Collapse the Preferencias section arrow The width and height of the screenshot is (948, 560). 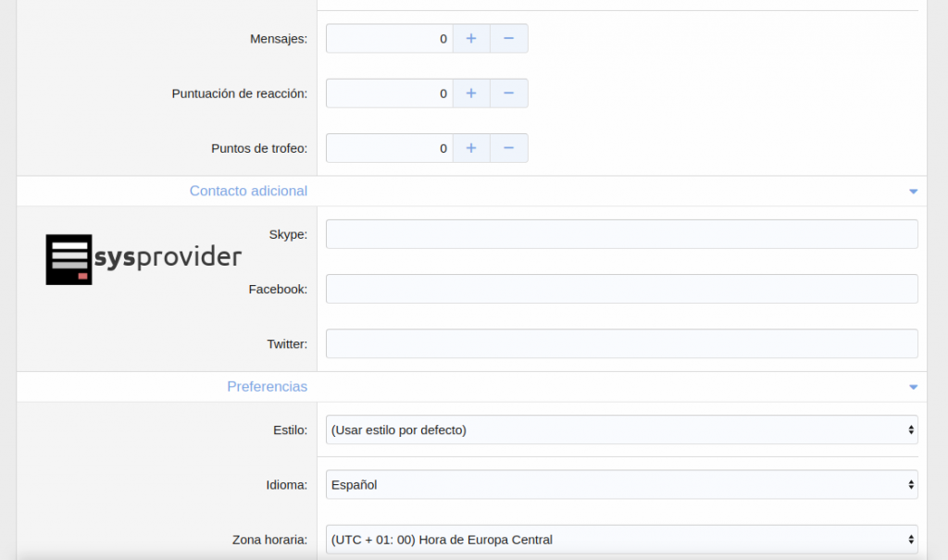click(913, 387)
